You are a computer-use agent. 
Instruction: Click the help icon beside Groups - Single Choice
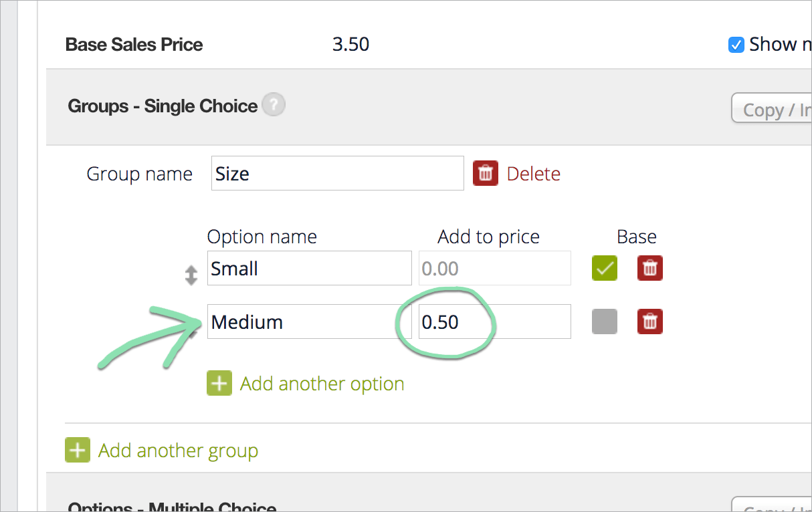point(274,106)
